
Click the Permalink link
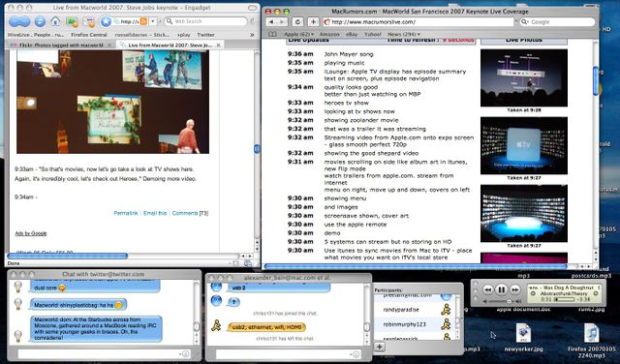[x=126, y=213]
